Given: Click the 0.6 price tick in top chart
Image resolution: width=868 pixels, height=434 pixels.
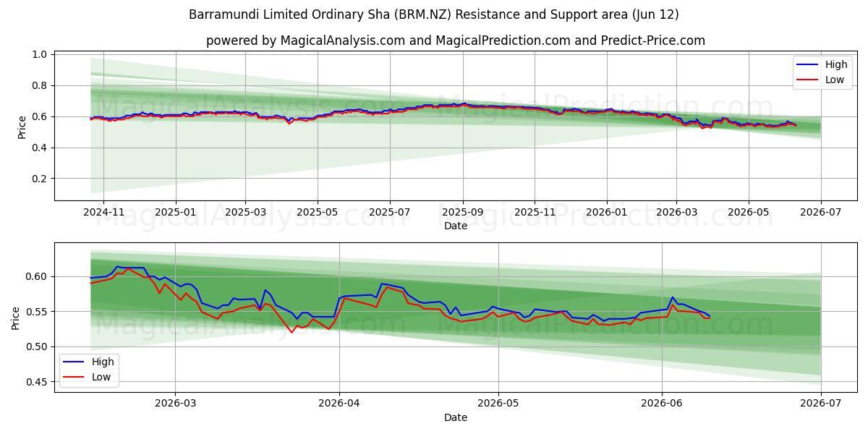Looking at the screenshot, I should click(40, 116).
